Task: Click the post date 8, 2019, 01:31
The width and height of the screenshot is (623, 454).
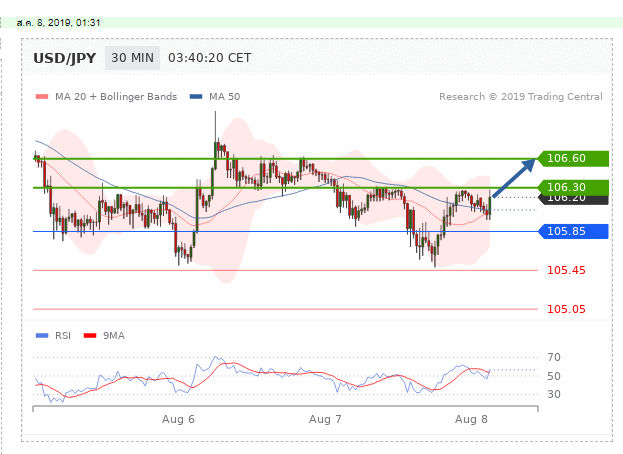Action: click(58, 23)
